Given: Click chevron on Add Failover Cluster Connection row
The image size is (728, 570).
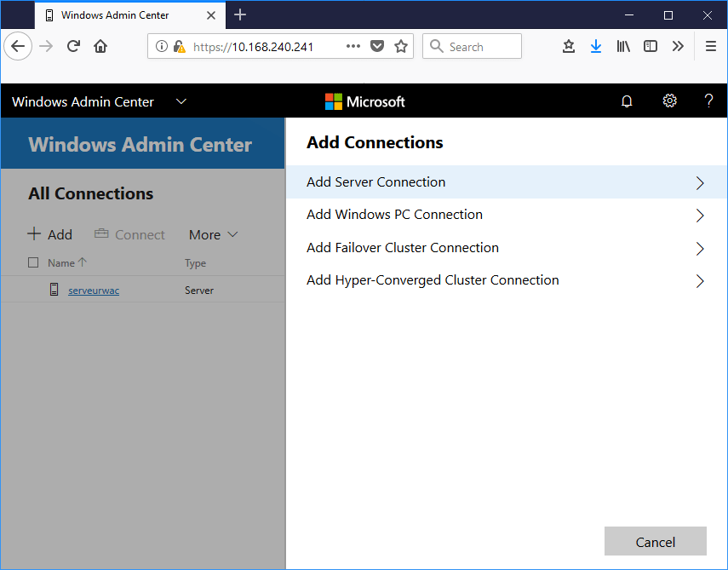Looking at the screenshot, I should [700, 249].
